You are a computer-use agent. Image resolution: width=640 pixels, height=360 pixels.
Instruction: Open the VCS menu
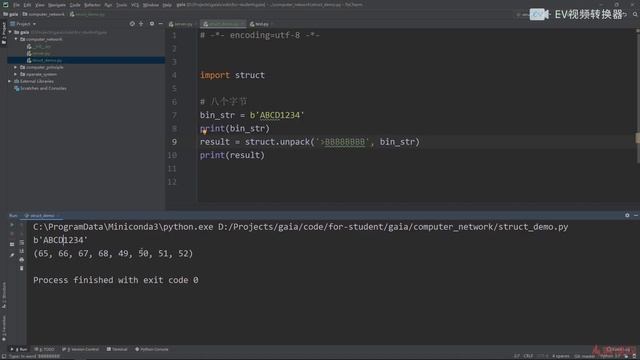(x=135, y=5)
